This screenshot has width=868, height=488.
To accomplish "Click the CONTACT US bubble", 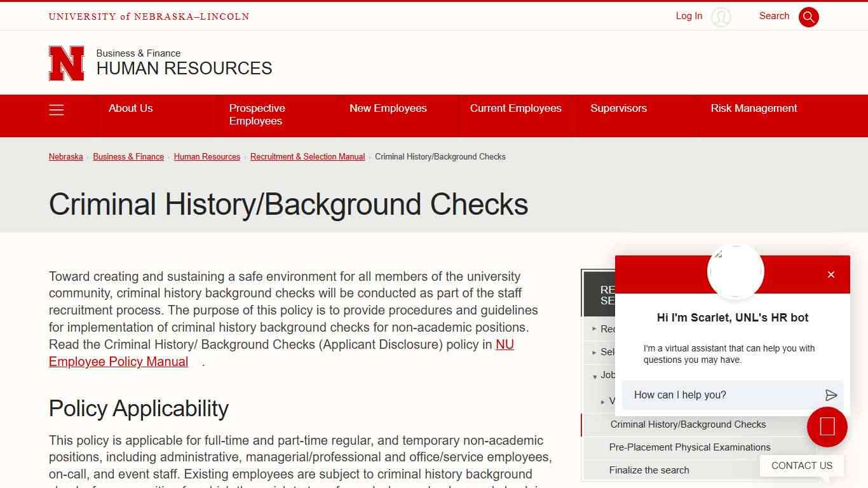I will pyautogui.click(x=801, y=465).
